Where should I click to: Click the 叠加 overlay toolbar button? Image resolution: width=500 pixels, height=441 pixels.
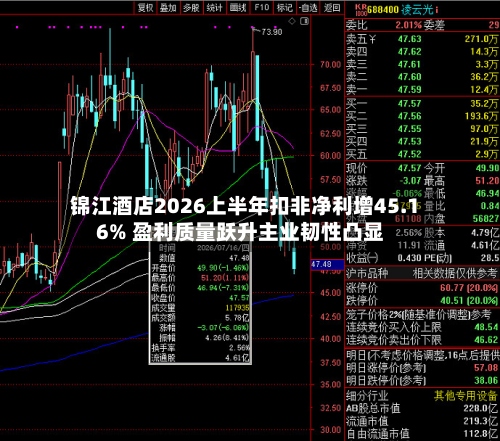(x=168, y=8)
